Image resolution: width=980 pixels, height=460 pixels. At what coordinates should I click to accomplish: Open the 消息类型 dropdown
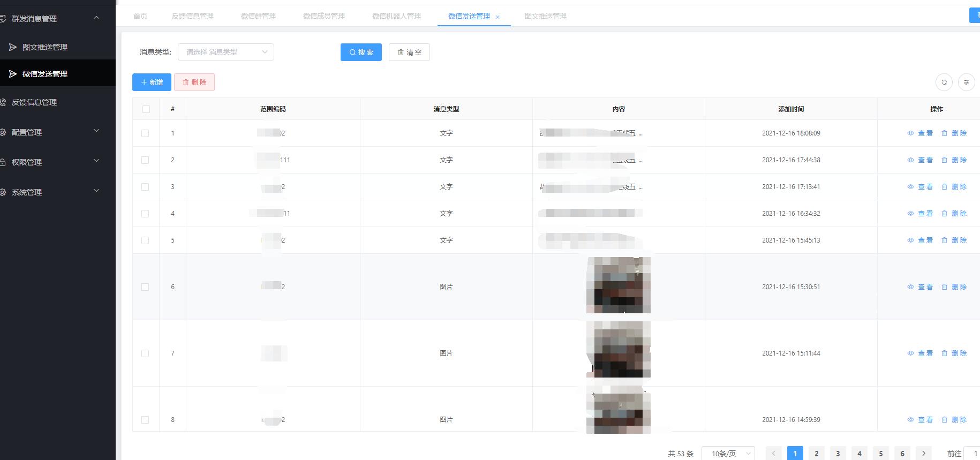click(x=225, y=52)
